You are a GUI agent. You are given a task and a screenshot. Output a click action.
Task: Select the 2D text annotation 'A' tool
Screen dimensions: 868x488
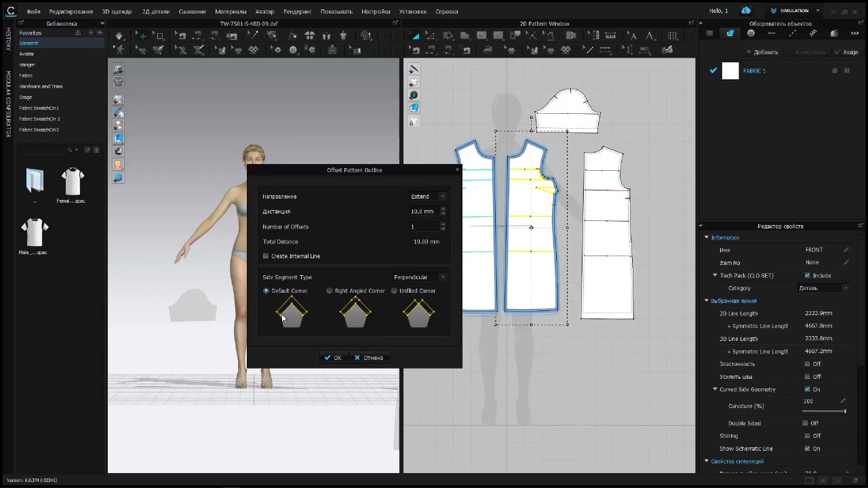(x=649, y=36)
